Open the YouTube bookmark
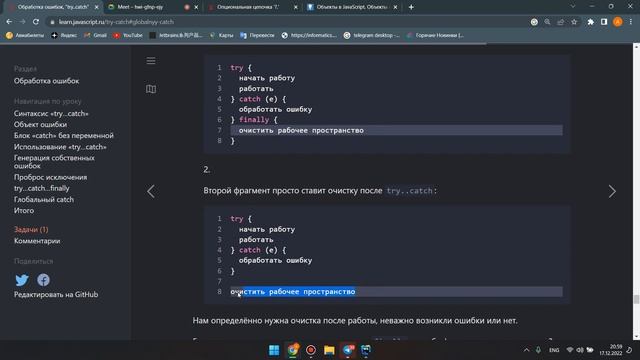This screenshot has height=360, width=640. pos(128,36)
